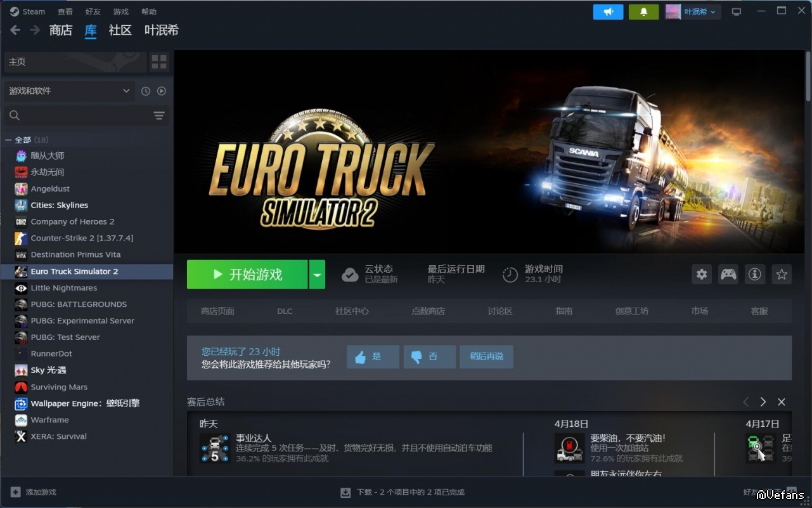Viewport: 812px width, 508px height.
Task: Click the Steam logo menu
Action: coord(27,11)
